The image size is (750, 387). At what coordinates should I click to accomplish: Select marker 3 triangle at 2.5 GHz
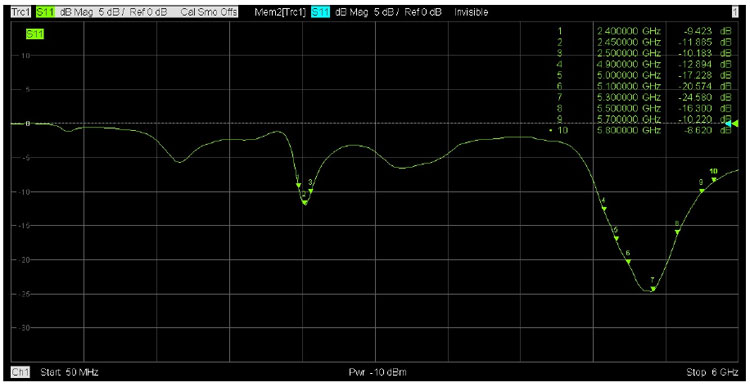tap(311, 191)
